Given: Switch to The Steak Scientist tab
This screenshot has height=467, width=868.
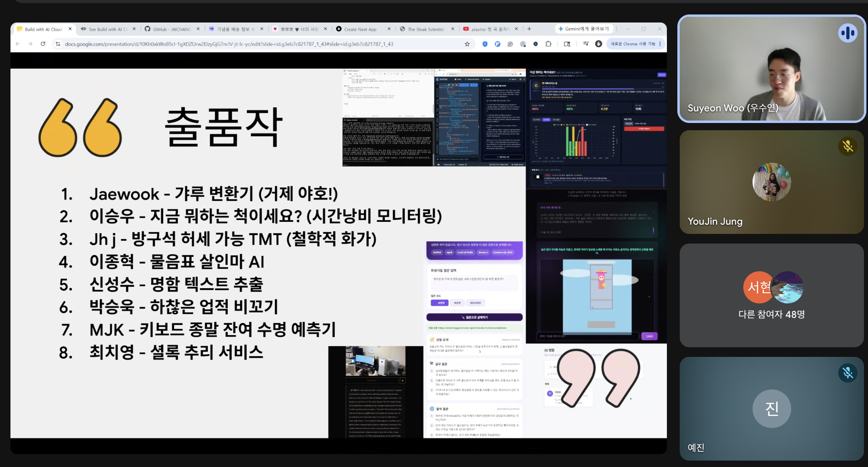Looking at the screenshot, I should 426,29.
